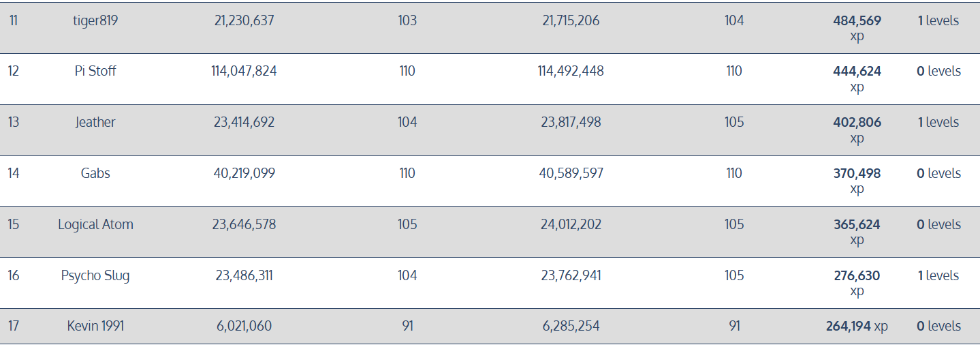The width and height of the screenshot is (980, 347).
Task: Select the starting xp 21,230,637
Action: 244,20
